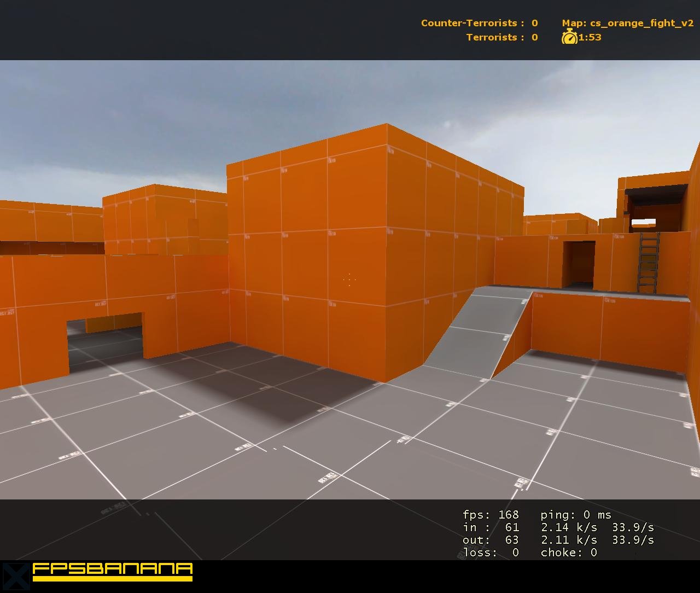Click the ladder on the right wall
700x593 pixels.
coord(649,263)
